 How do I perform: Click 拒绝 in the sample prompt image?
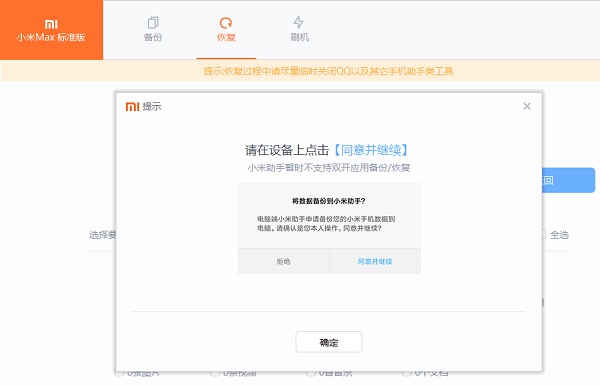(x=284, y=261)
